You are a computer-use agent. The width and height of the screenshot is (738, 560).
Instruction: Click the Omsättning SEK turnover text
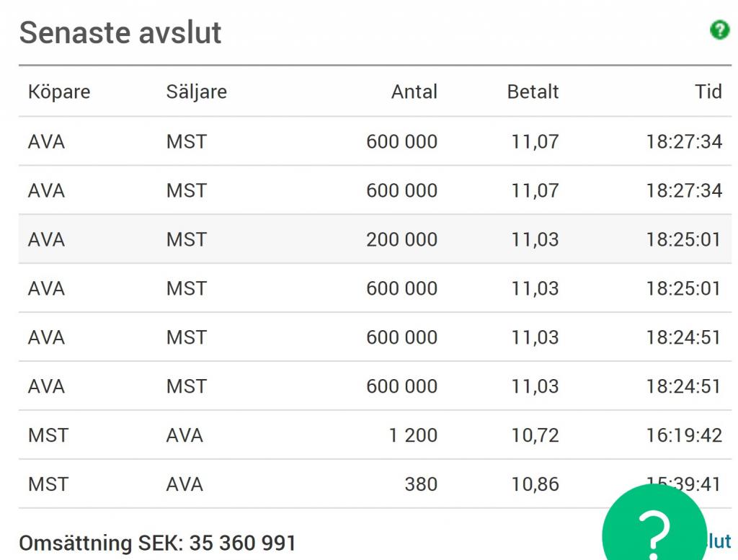157,543
